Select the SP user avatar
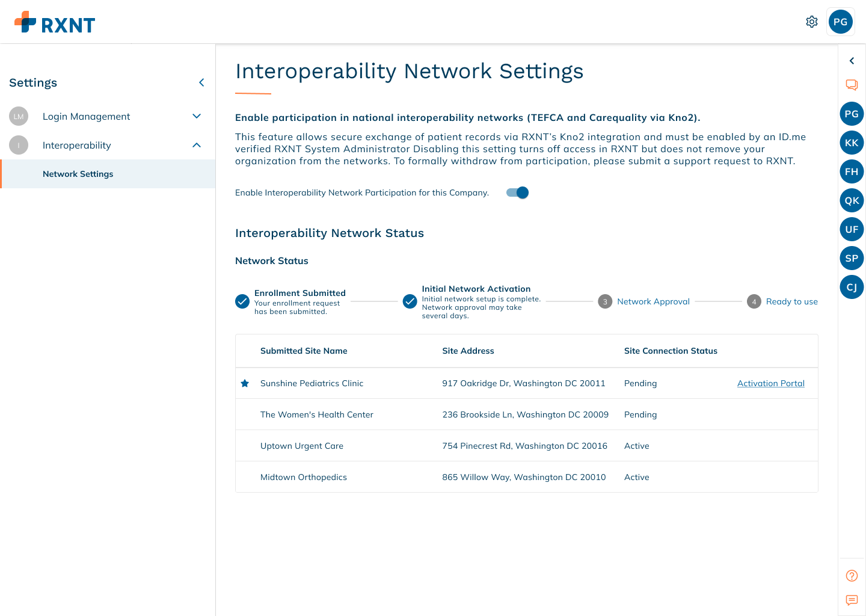Viewport: 866px width, 616px height. tap(852, 258)
